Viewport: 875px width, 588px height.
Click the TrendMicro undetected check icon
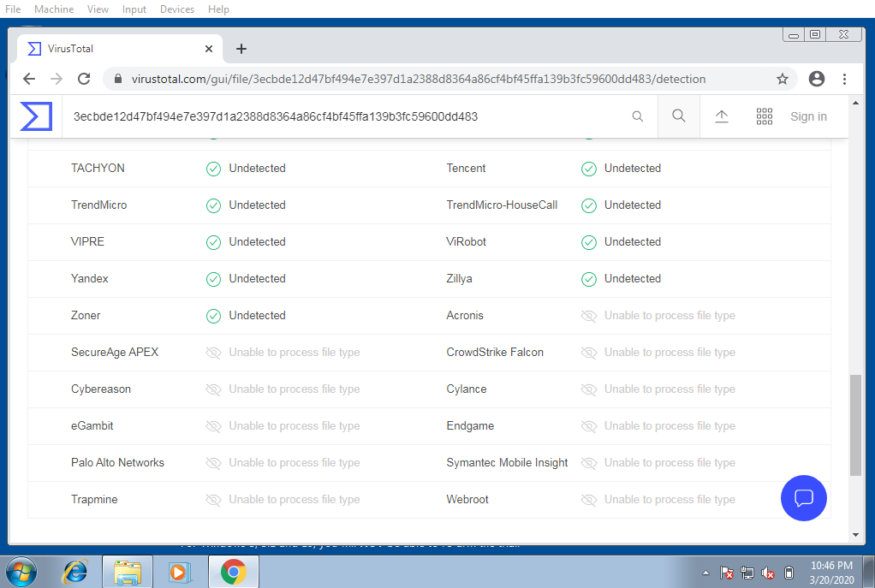[x=214, y=205]
